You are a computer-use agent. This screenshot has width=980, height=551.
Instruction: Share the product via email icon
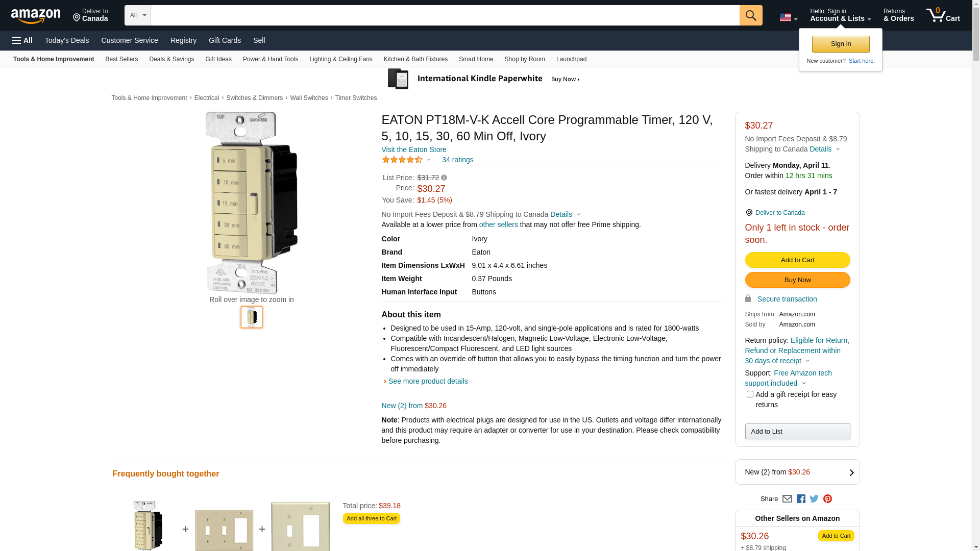click(x=787, y=499)
